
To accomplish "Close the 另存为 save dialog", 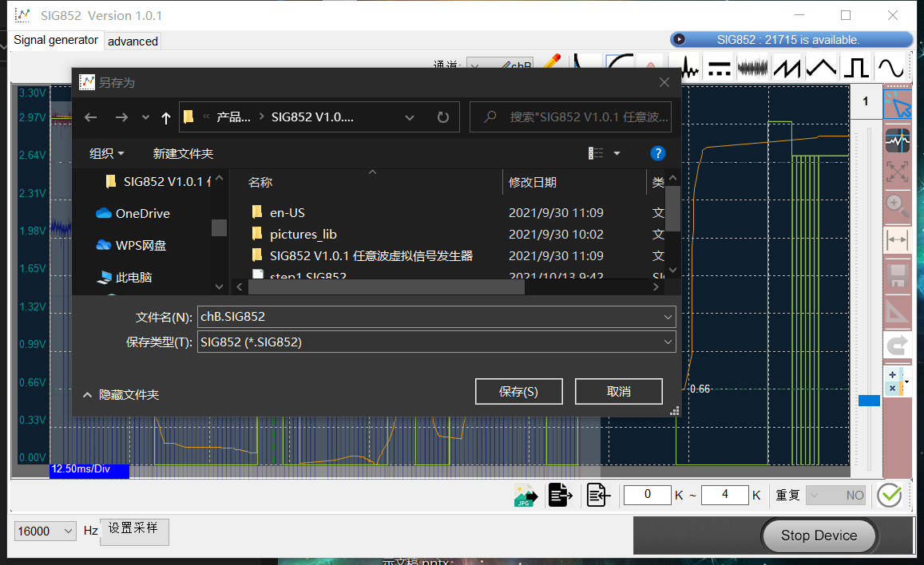I will [x=664, y=82].
